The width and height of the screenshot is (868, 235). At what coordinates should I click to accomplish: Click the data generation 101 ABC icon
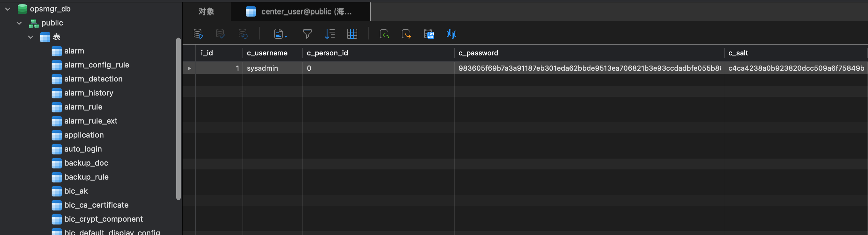(x=429, y=34)
